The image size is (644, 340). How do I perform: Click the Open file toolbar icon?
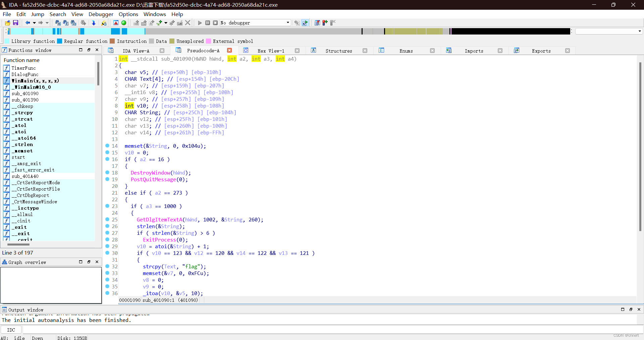tap(7, 23)
